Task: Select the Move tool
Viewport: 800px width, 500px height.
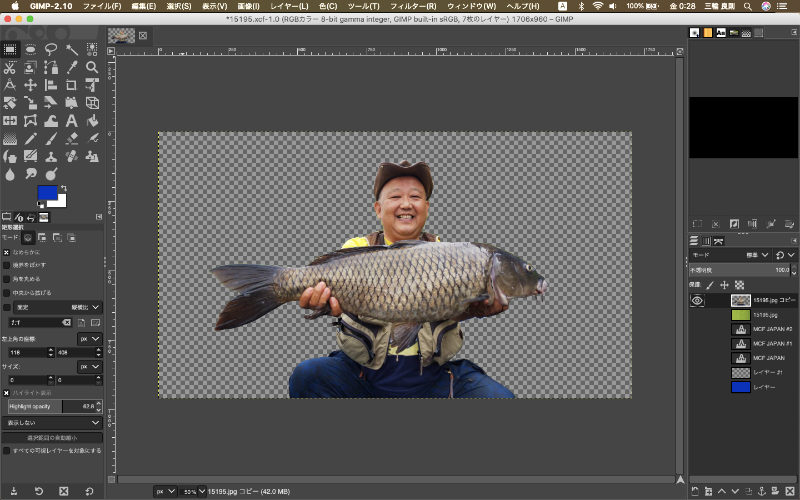Action: [30, 85]
